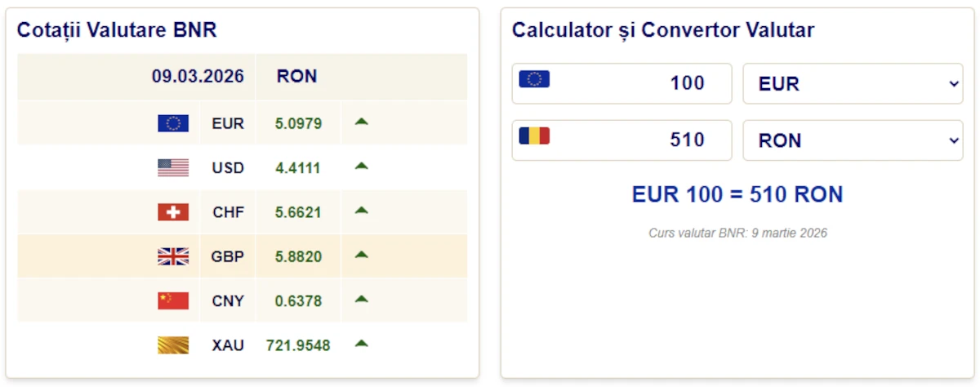The width and height of the screenshot is (980, 387).
Task: Click the CHF rate value 5.6621
Action: click(298, 213)
